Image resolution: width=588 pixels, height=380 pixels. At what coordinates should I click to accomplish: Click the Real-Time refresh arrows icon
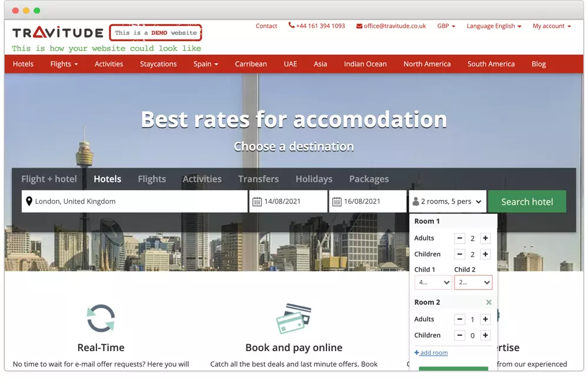(x=101, y=318)
